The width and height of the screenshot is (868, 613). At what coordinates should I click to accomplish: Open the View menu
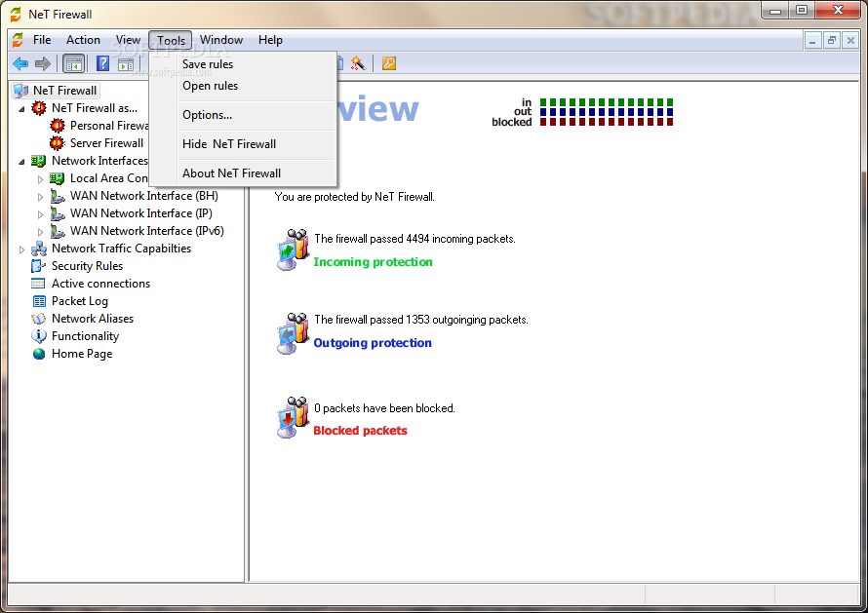128,40
